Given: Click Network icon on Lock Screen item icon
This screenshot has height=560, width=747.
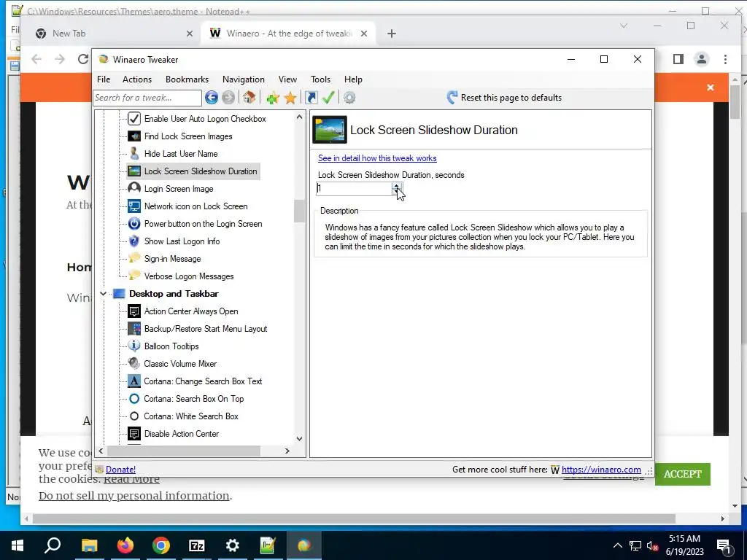Looking at the screenshot, I should pos(134,206).
